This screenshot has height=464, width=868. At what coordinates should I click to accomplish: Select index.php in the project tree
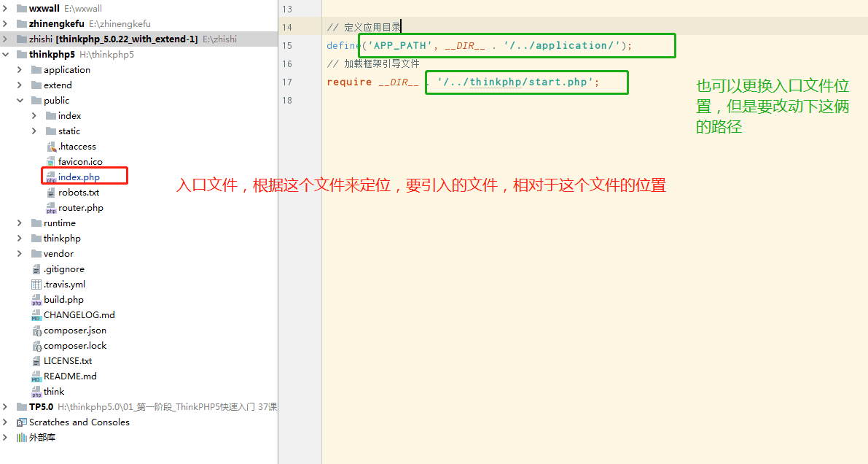click(x=79, y=177)
